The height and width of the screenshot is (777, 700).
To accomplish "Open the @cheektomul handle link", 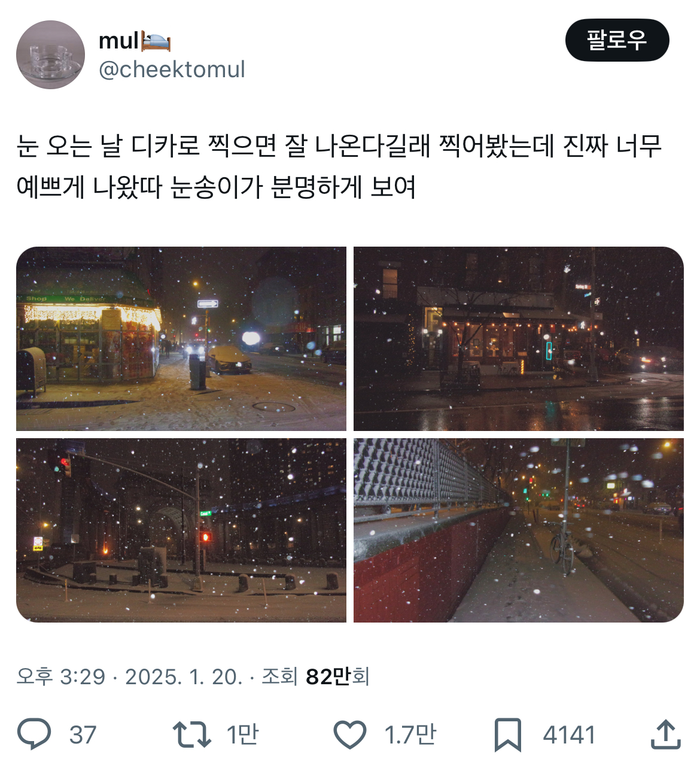I will 172,69.
